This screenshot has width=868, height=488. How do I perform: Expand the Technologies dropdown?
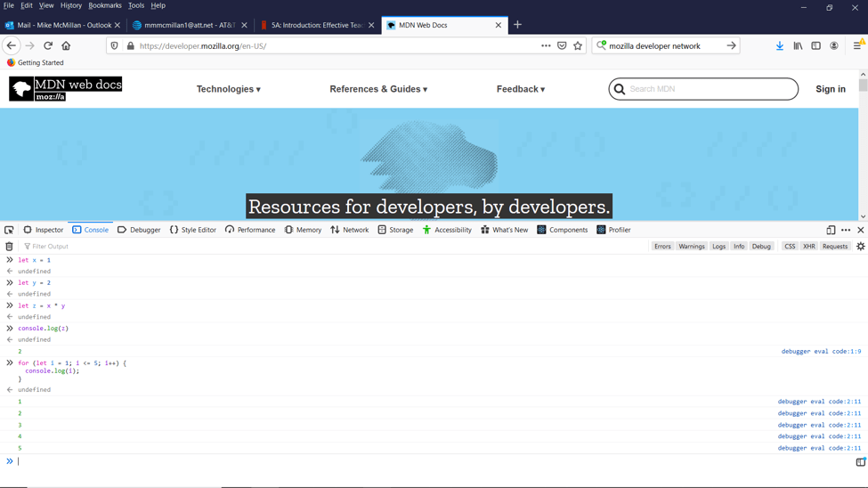(x=228, y=89)
